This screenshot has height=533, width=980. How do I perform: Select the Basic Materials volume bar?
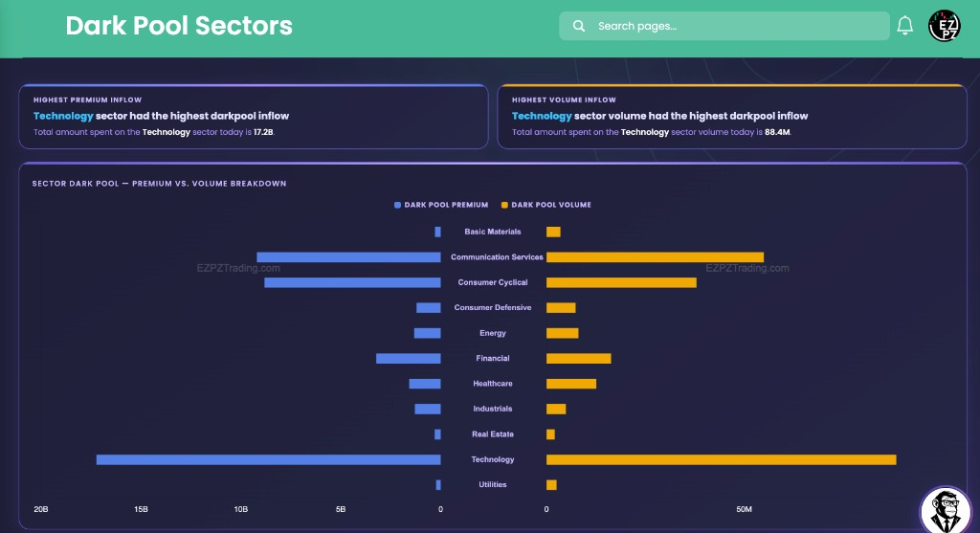point(553,232)
